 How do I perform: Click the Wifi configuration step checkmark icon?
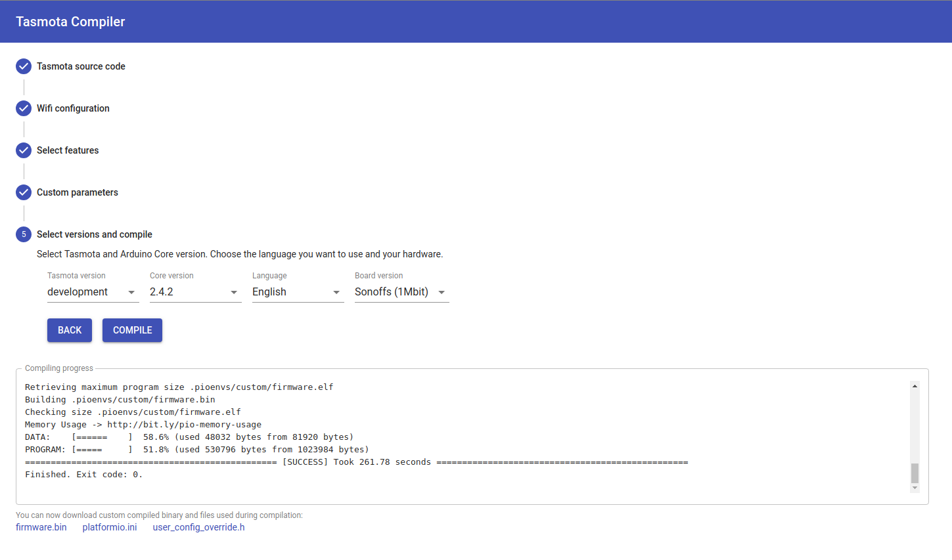24,108
